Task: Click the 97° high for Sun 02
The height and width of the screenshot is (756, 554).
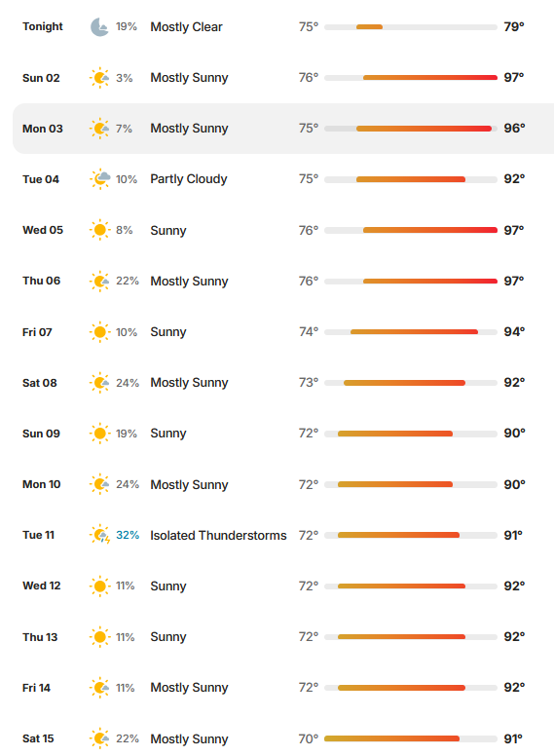Action: [514, 77]
